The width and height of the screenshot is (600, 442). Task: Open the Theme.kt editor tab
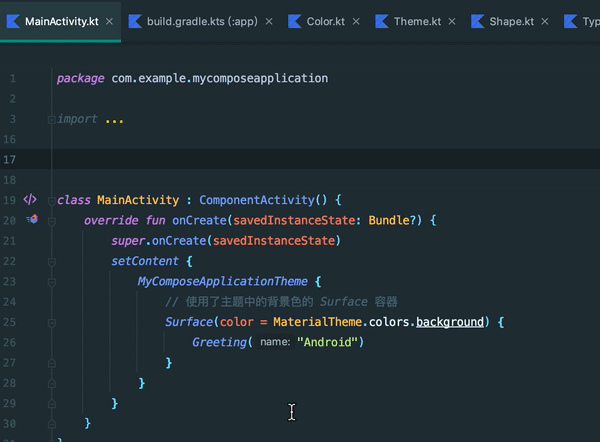click(x=417, y=21)
